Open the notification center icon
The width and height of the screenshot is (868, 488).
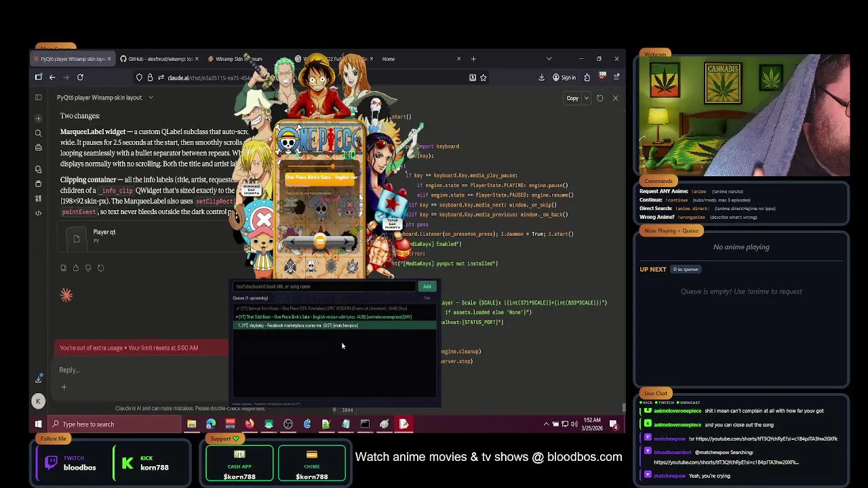614,424
